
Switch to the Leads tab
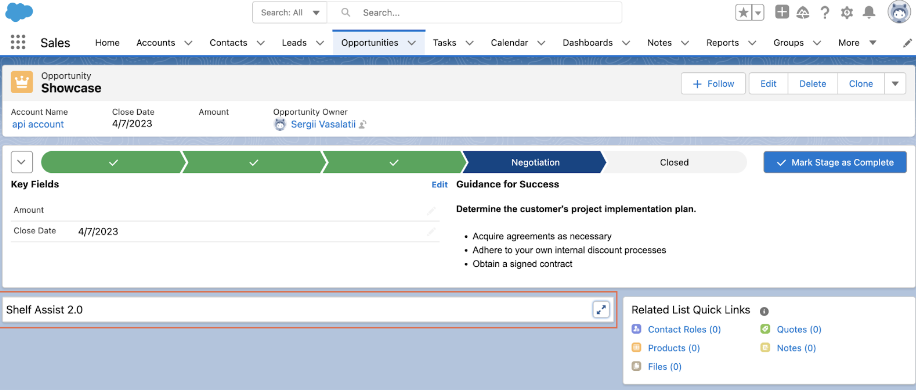pos(294,43)
